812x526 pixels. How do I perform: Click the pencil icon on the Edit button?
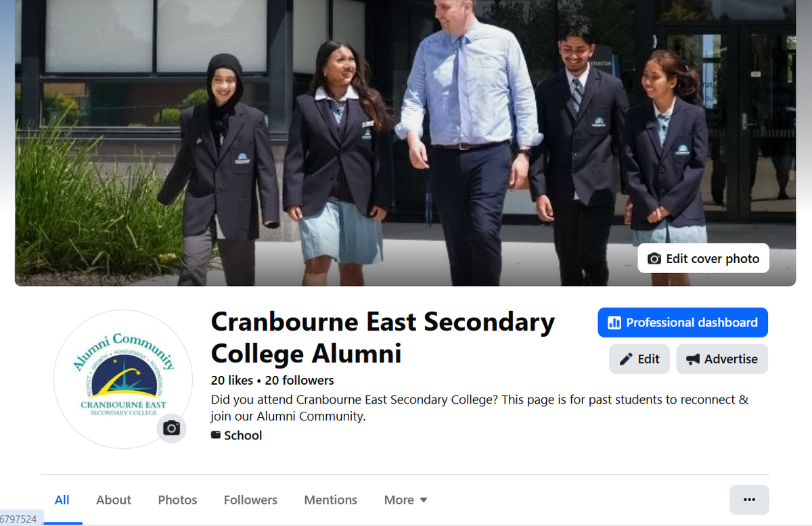pos(627,359)
